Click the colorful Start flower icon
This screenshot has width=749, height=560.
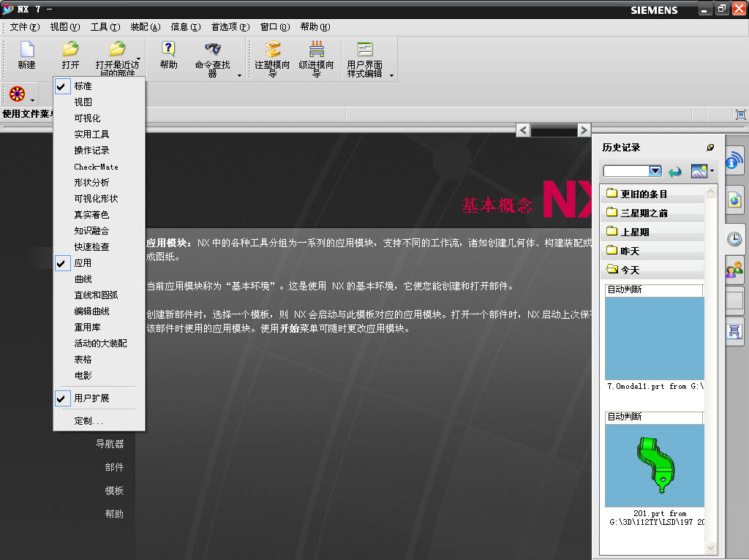(18, 94)
